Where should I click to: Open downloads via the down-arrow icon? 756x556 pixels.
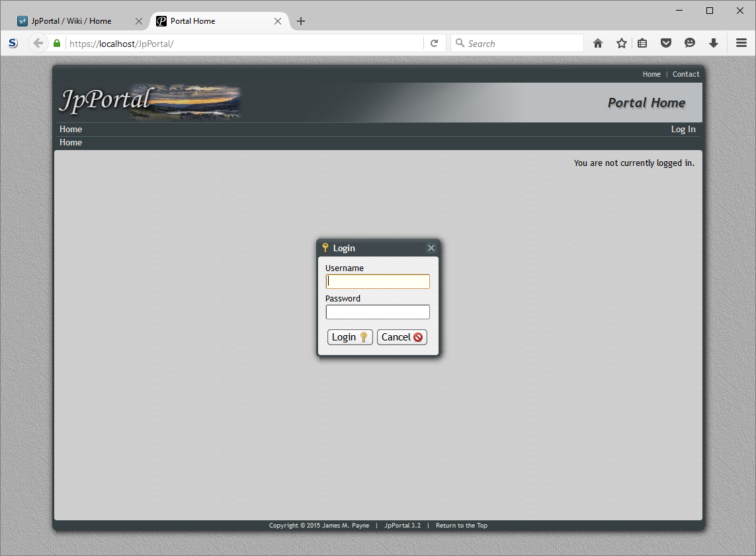tap(714, 42)
